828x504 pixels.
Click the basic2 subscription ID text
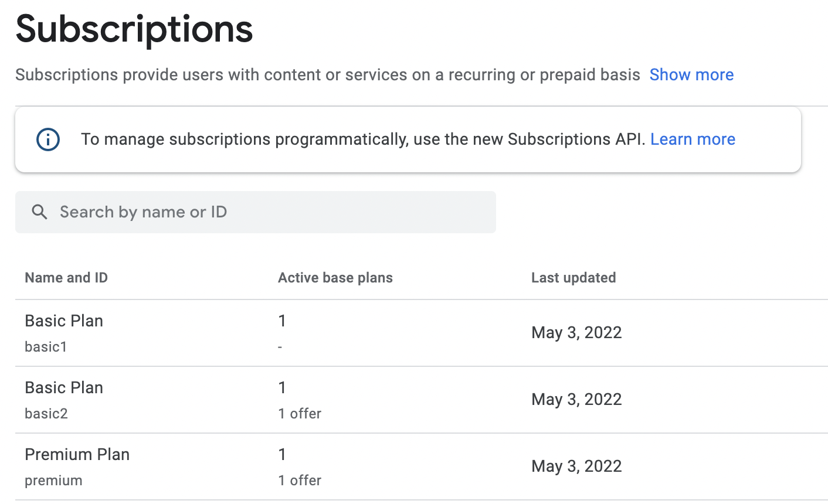46,414
